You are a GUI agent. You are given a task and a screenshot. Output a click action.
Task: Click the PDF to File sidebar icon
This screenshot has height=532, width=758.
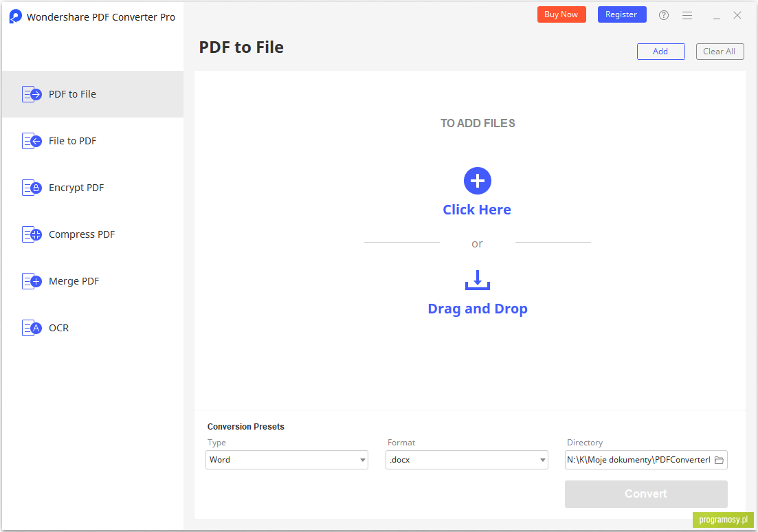(32, 94)
